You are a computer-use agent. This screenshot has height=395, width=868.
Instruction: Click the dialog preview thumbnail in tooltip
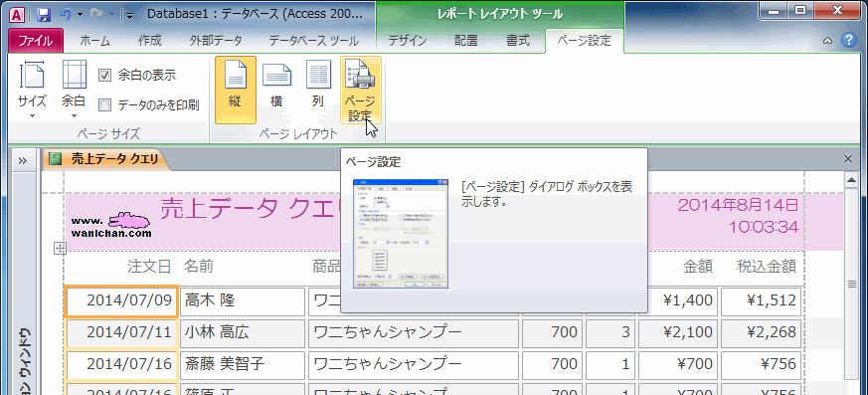click(x=401, y=234)
